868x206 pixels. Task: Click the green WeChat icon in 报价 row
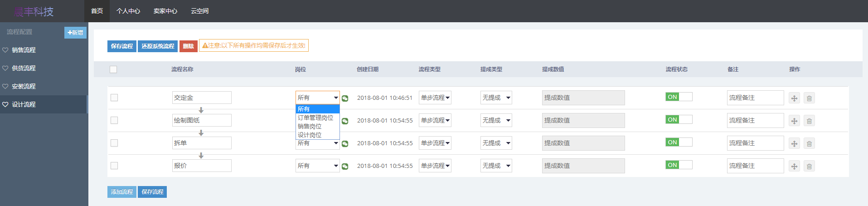[x=345, y=167]
